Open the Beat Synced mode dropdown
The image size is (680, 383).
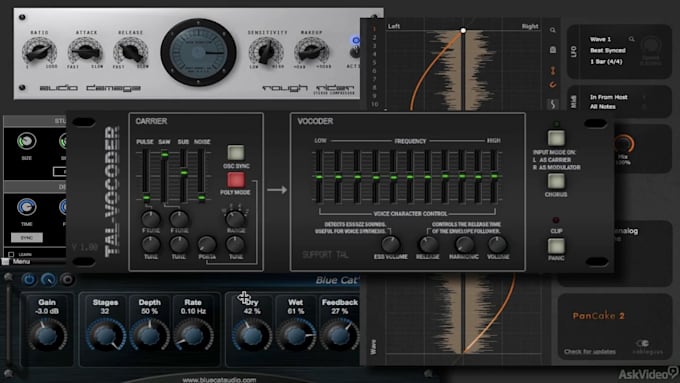(x=608, y=50)
